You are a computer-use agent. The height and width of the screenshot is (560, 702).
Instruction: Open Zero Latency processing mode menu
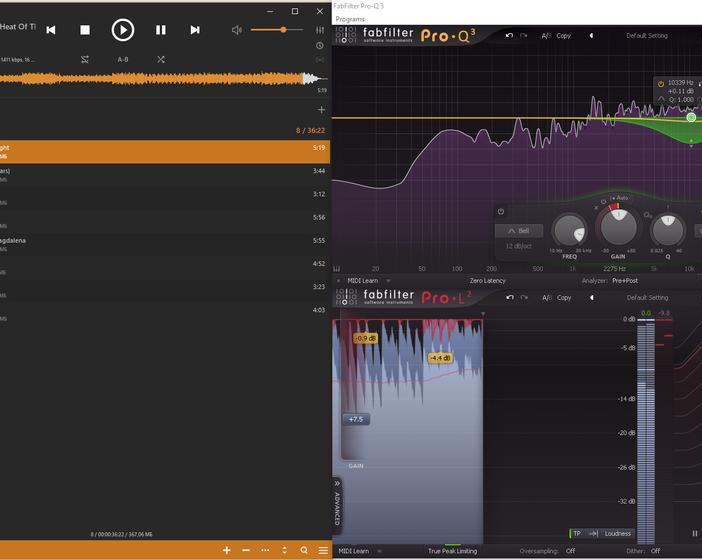(x=488, y=281)
